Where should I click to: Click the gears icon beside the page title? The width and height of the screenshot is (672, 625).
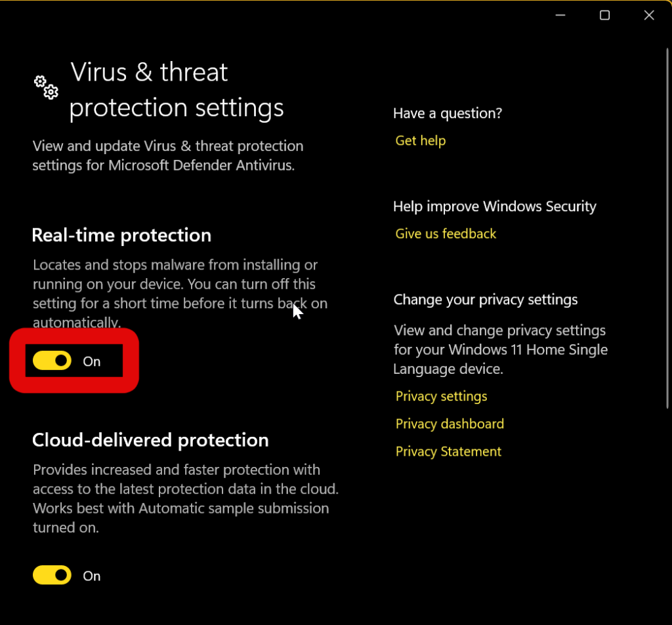[x=47, y=87]
